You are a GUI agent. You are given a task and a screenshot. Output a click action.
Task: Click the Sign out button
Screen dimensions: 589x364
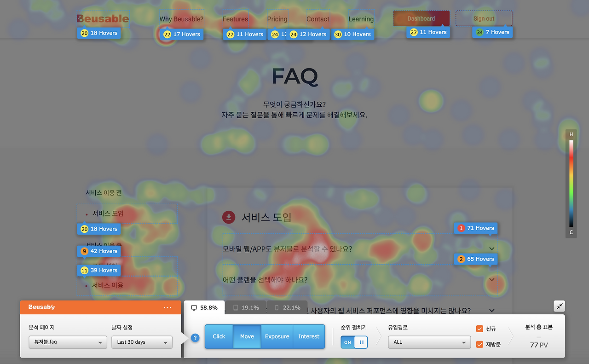pyautogui.click(x=484, y=18)
